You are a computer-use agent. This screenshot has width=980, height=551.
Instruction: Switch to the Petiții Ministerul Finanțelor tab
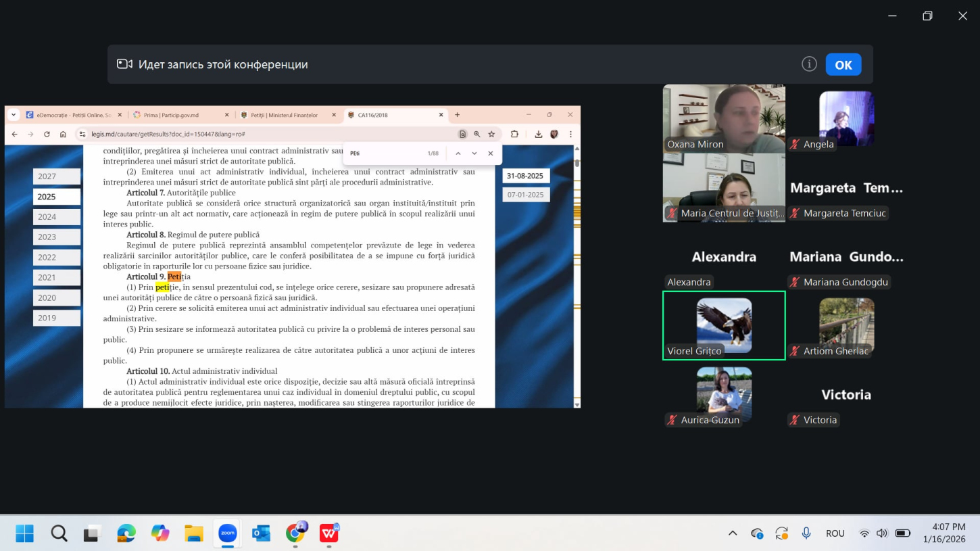click(284, 115)
